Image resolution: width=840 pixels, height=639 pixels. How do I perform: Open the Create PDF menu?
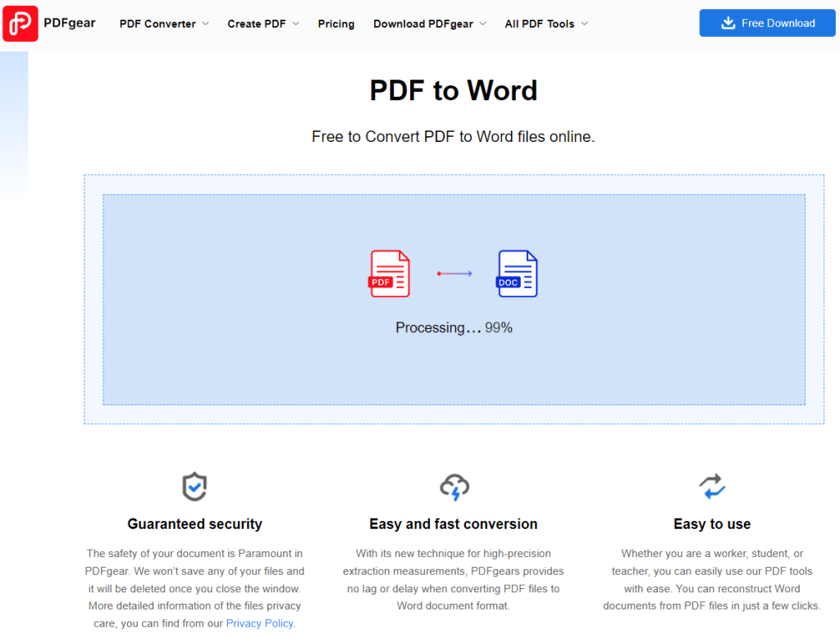tap(257, 24)
